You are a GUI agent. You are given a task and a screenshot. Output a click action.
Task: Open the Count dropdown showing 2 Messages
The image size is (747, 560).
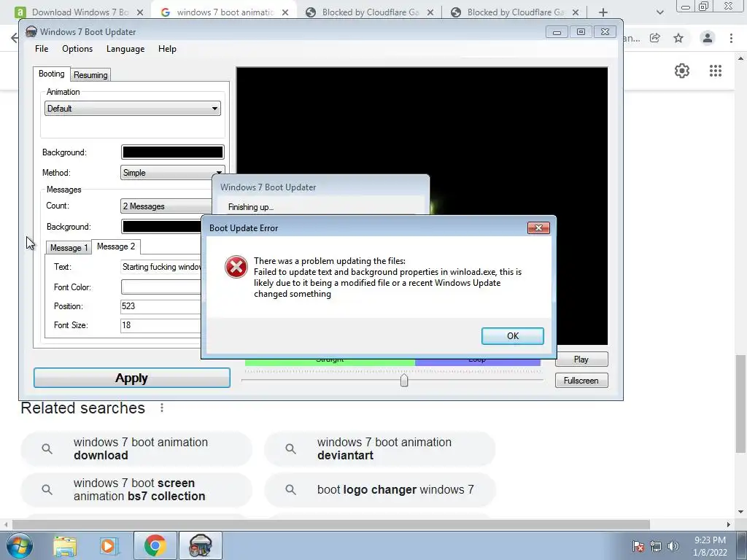click(166, 206)
